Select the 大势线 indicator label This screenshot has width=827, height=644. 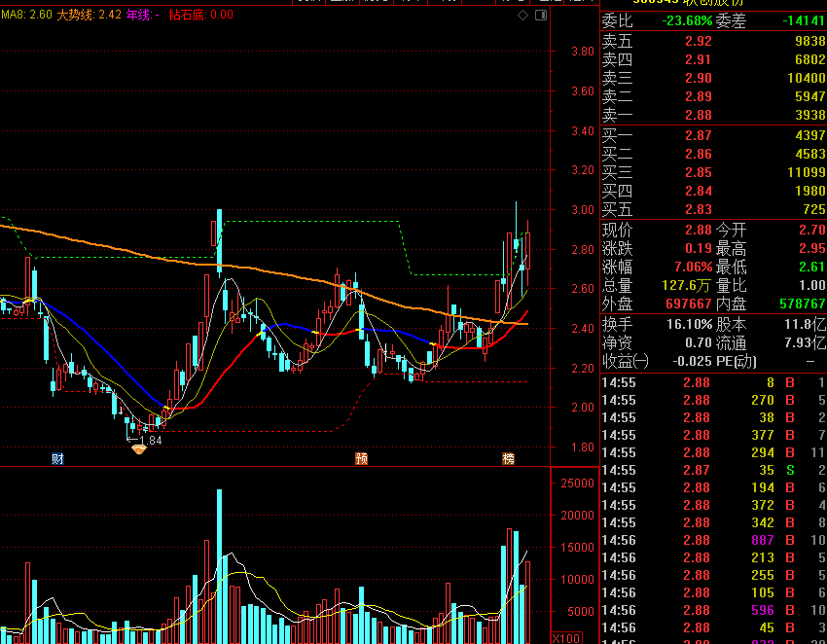pyautogui.click(x=89, y=15)
